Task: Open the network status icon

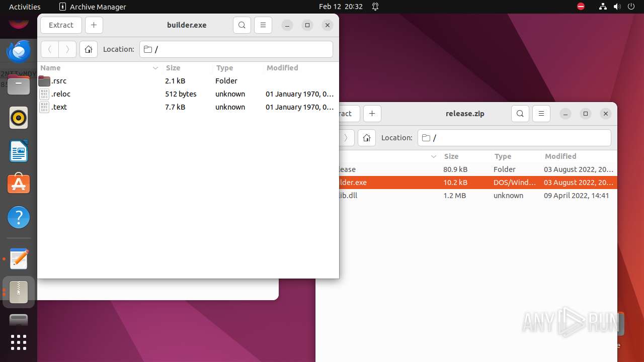Action: tap(603, 7)
